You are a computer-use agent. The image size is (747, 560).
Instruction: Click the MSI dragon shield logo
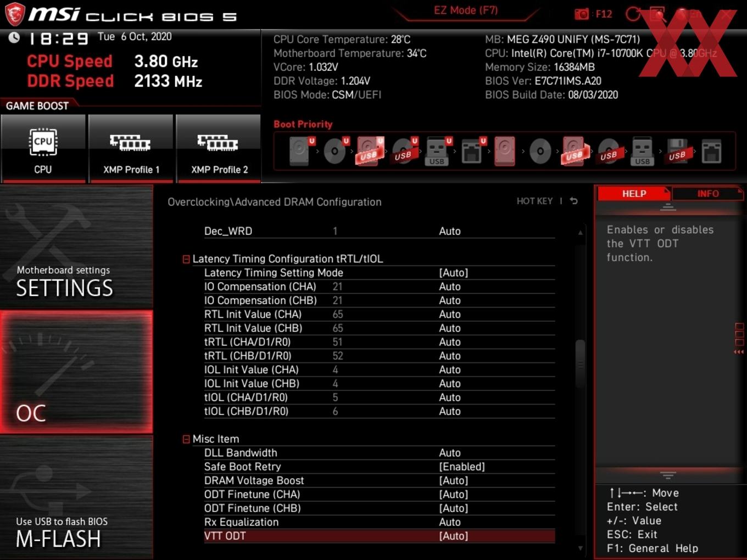15,14
